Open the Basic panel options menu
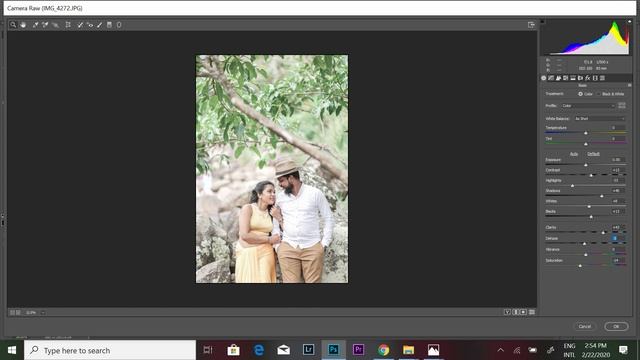 coord(629,85)
